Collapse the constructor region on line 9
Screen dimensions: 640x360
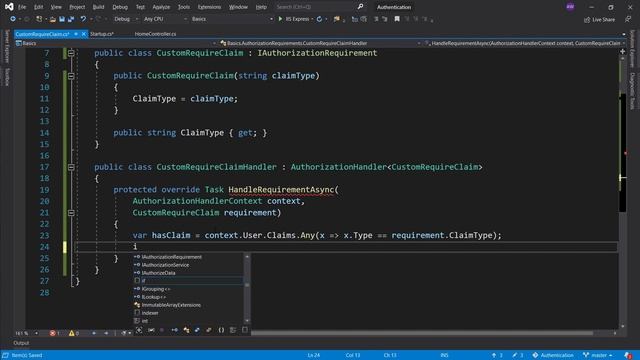(x=71, y=76)
